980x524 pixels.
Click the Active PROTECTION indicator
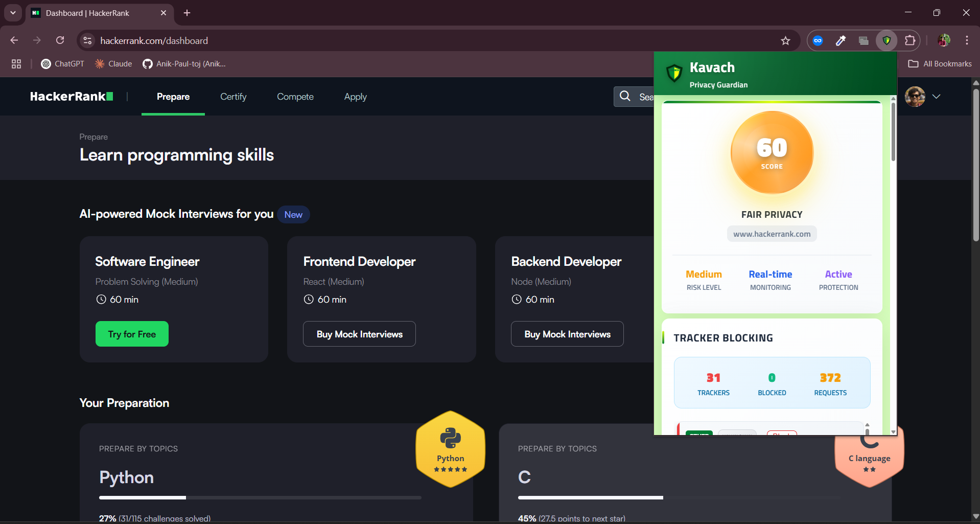coord(838,280)
